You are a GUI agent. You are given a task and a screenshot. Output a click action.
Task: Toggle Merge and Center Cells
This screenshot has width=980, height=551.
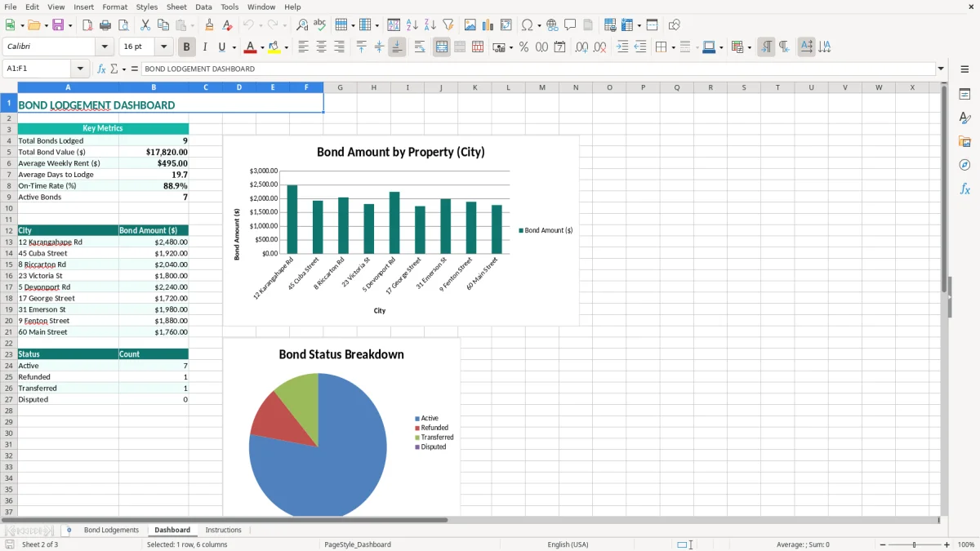(x=442, y=47)
